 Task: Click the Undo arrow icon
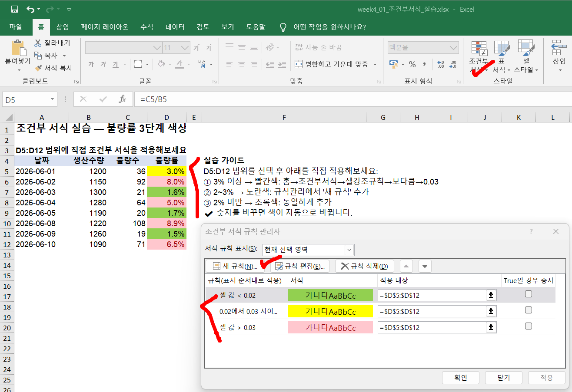pyautogui.click(x=30, y=9)
